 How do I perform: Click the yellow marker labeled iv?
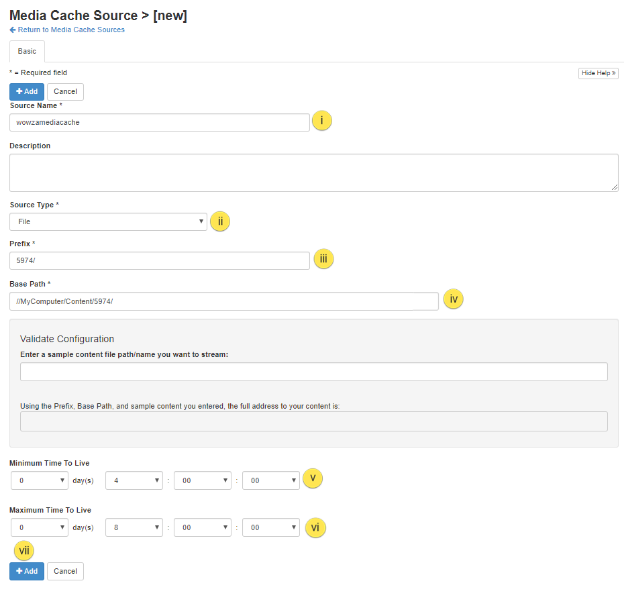pyautogui.click(x=452, y=299)
